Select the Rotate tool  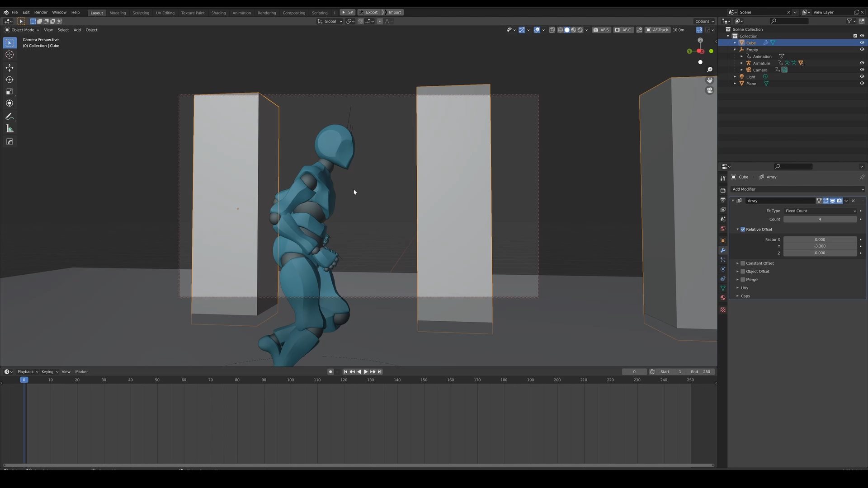pyautogui.click(x=9, y=80)
